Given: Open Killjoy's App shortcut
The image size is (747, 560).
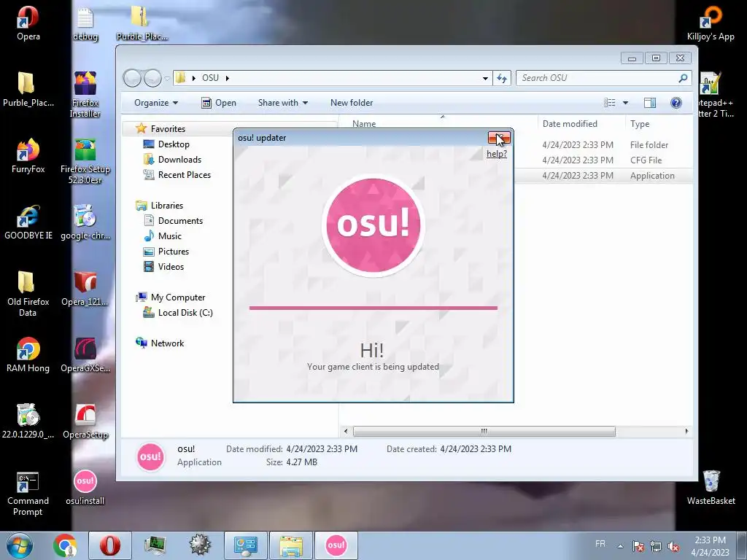Looking at the screenshot, I should pyautogui.click(x=711, y=23).
